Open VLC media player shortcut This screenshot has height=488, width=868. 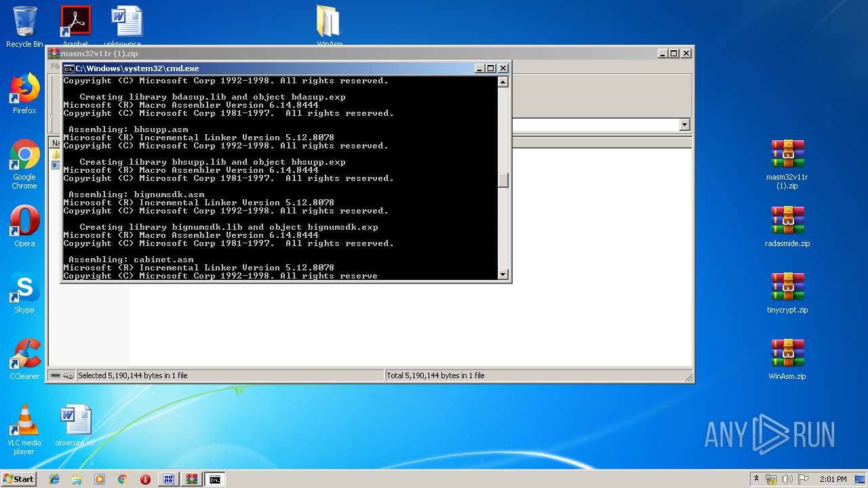[x=24, y=430]
